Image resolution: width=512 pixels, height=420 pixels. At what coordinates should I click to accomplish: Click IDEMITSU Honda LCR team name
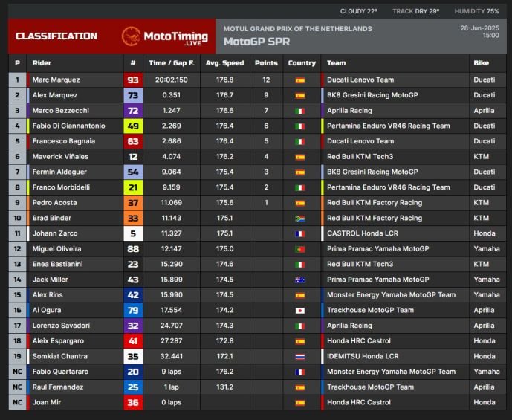click(x=363, y=356)
